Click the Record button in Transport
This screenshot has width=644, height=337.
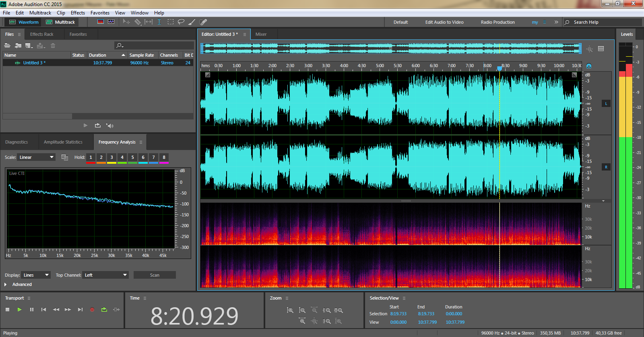[92, 310]
